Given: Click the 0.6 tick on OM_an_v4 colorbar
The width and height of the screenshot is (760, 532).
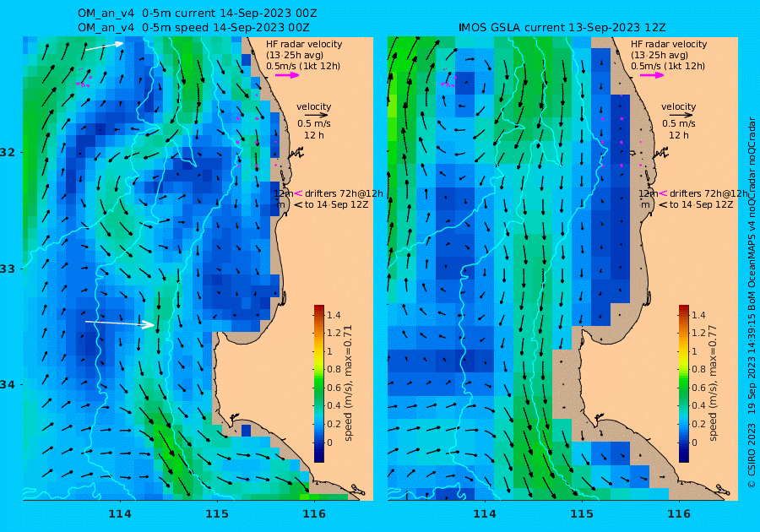Looking at the screenshot, I should [x=334, y=388].
